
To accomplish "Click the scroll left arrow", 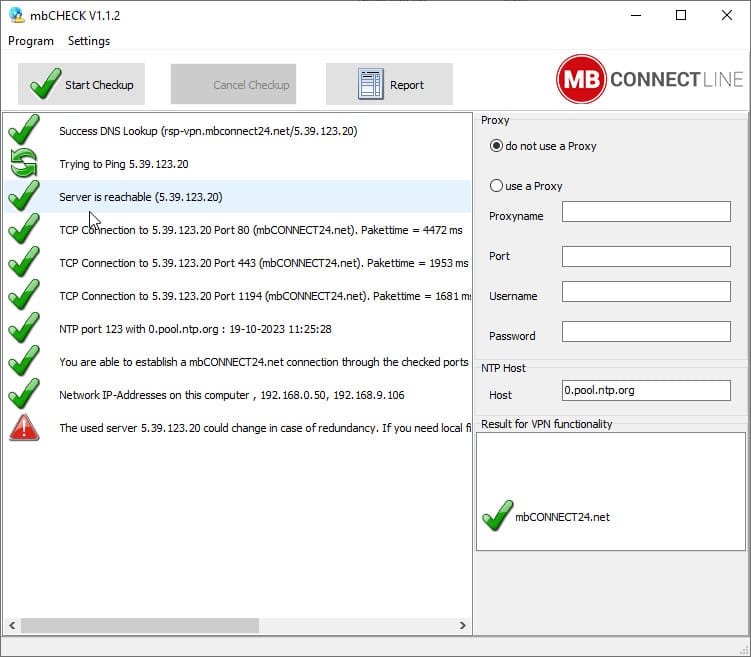I will click(12, 625).
